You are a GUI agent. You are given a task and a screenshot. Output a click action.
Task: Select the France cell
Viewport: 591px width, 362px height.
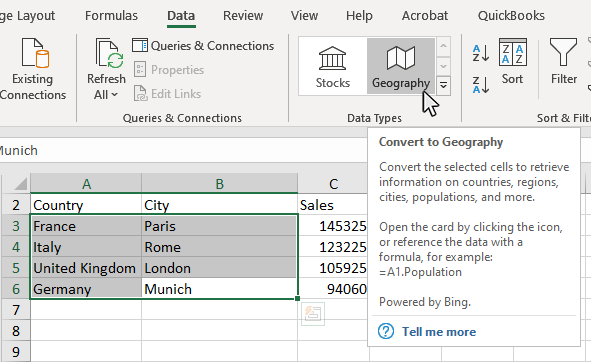click(86, 226)
